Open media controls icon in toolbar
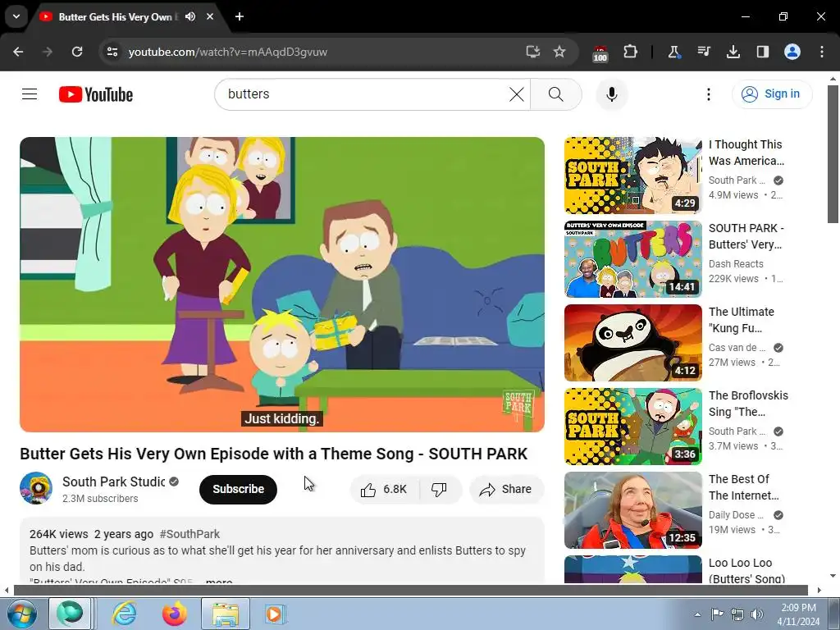The height and width of the screenshot is (630, 840). pos(703,52)
